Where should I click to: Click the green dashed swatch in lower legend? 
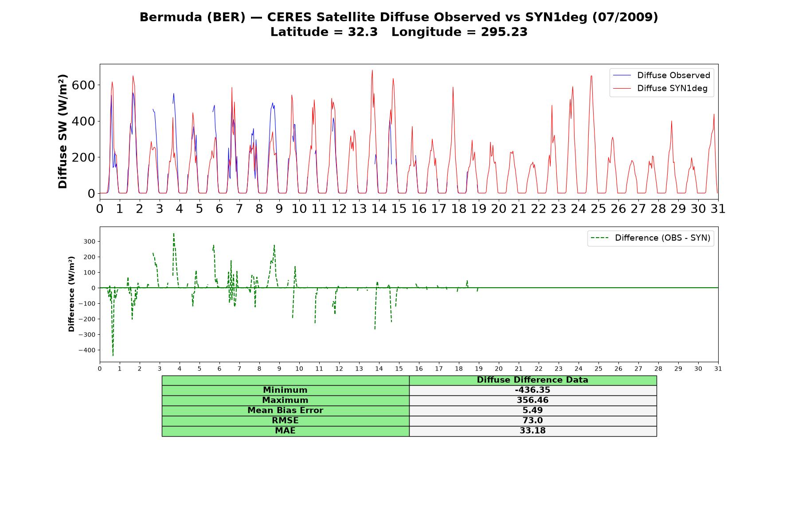click(x=600, y=238)
